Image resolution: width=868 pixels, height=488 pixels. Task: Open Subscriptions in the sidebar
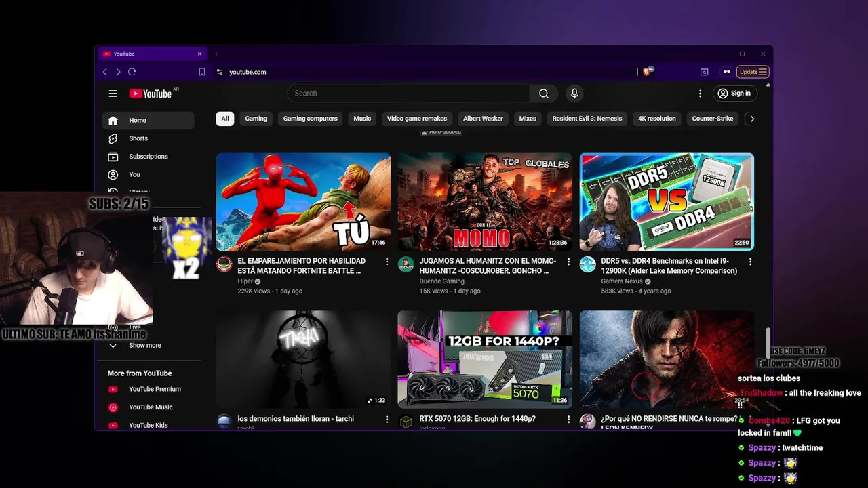[148, 157]
